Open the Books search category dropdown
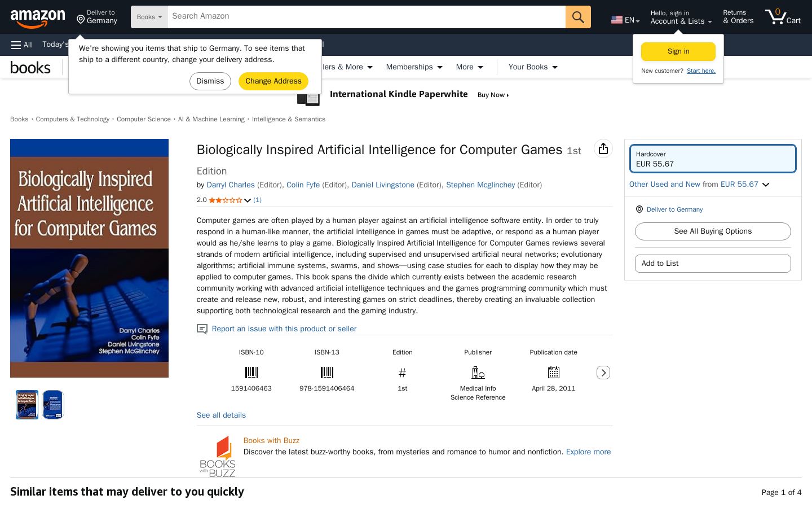The height and width of the screenshot is (508, 812). [149, 17]
